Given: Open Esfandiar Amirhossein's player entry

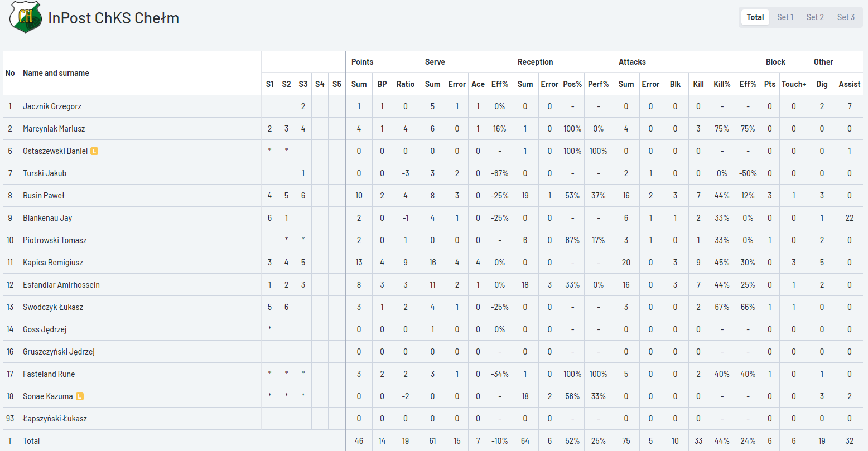Looking at the screenshot, I should tap(61, 285).
